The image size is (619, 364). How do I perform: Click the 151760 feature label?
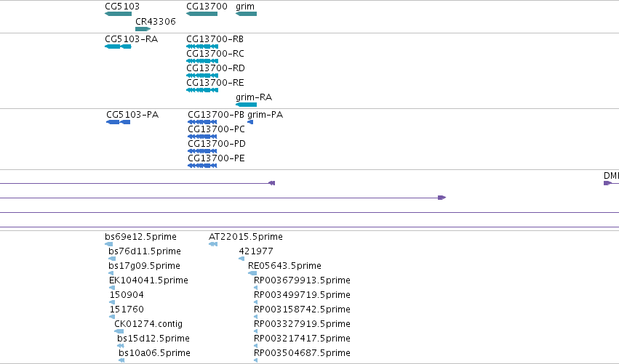coord(127,310)
